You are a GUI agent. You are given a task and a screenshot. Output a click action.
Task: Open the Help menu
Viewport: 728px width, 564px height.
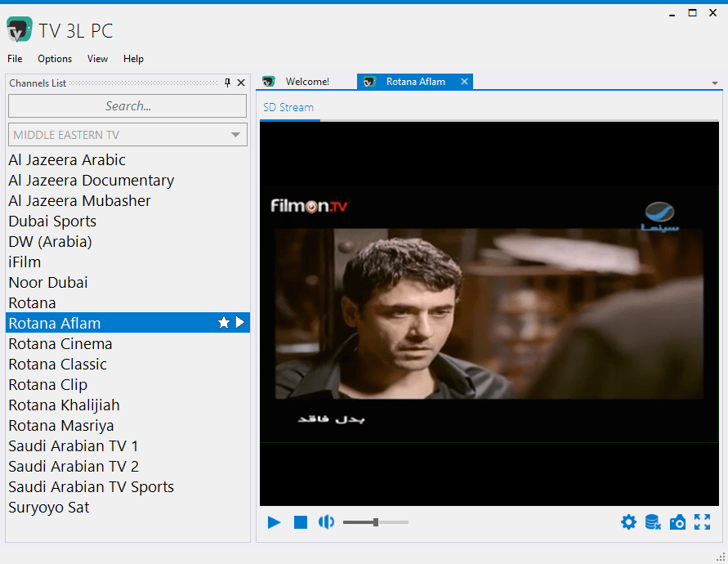point(133,59)
